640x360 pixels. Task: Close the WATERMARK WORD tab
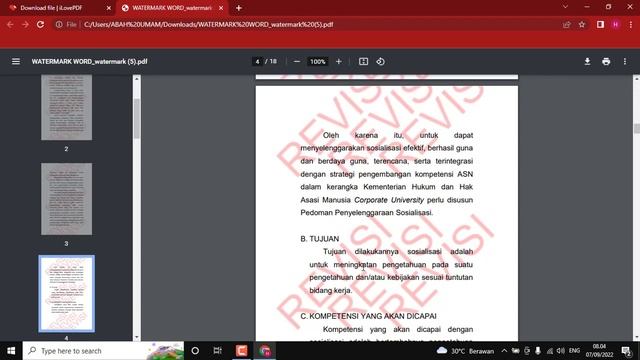221,8
